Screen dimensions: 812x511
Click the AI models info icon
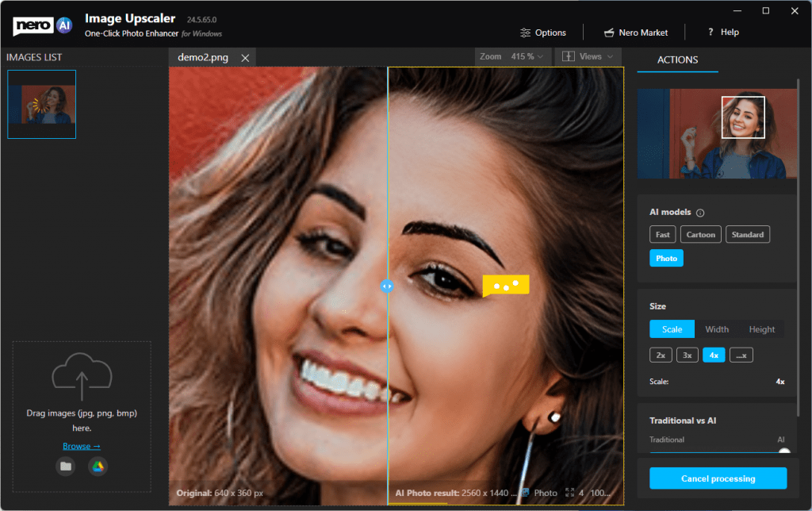pos(700,213)
